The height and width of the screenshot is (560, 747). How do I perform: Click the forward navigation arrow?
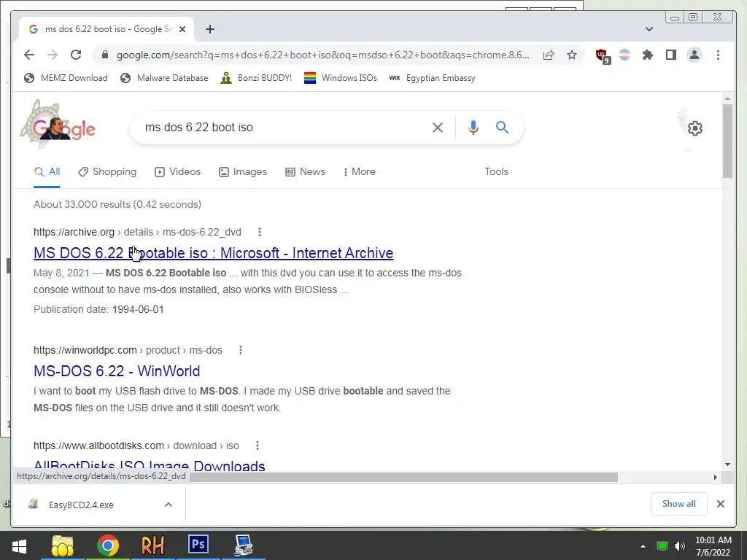53,55
